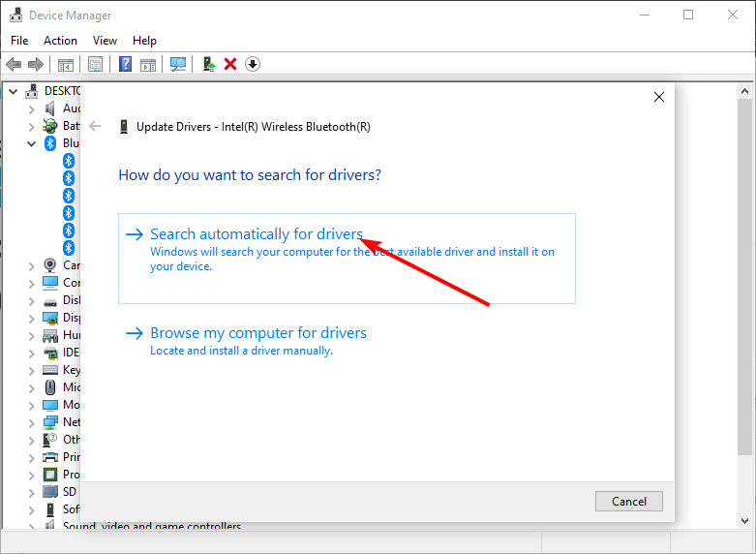Open the Help menu
The height and width of the screenshot is (554, 756).
click(144, 41)
